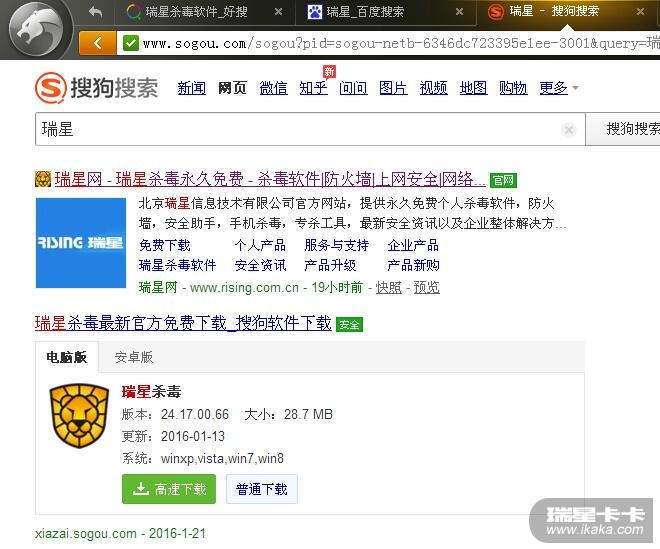Image resolution: width=660 pixels, height=549 pixels.
Task: Click the 搜狗搜索 search button
Action: tap(623, 129)
